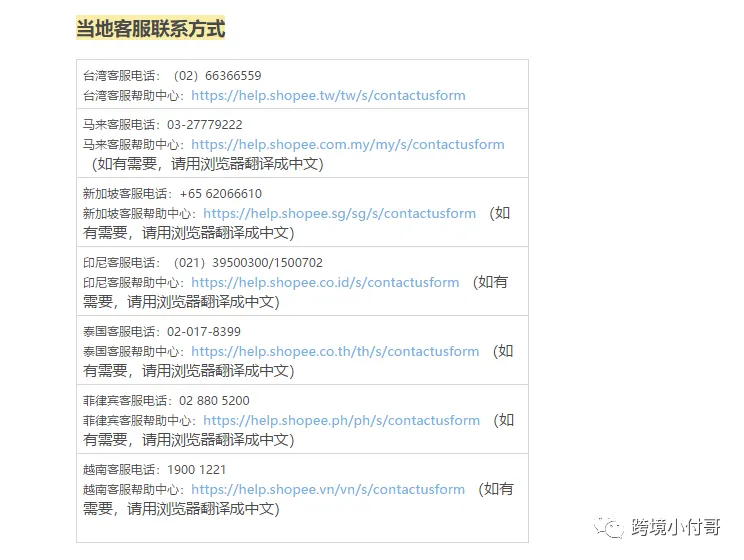Click the label 马来客服帮助中心
Viewport: 744px width, 560px height.
tap(130, 145)
